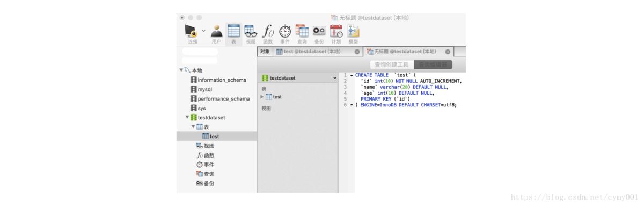Switch to the 对象 tab

265,52
